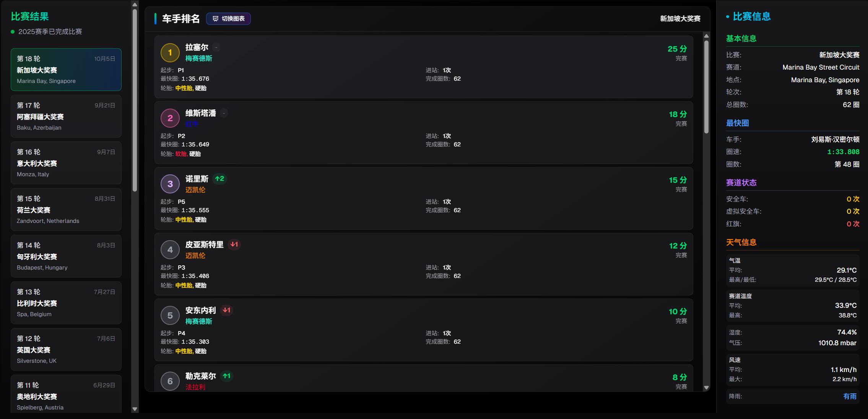Click the race list sidebar scrollbar thumb

point(135,99)
